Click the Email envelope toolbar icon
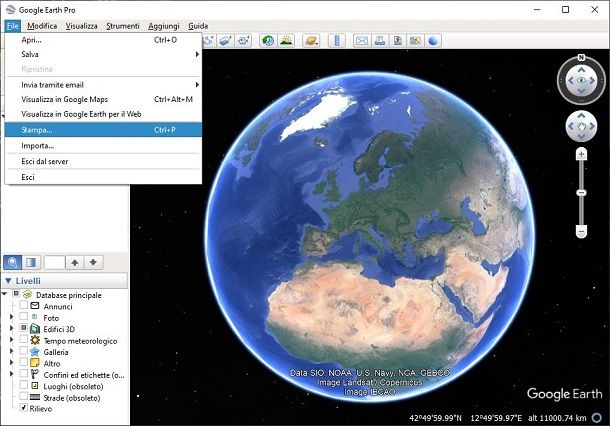Screen dimensions: 610x426 tap(362, 41)
